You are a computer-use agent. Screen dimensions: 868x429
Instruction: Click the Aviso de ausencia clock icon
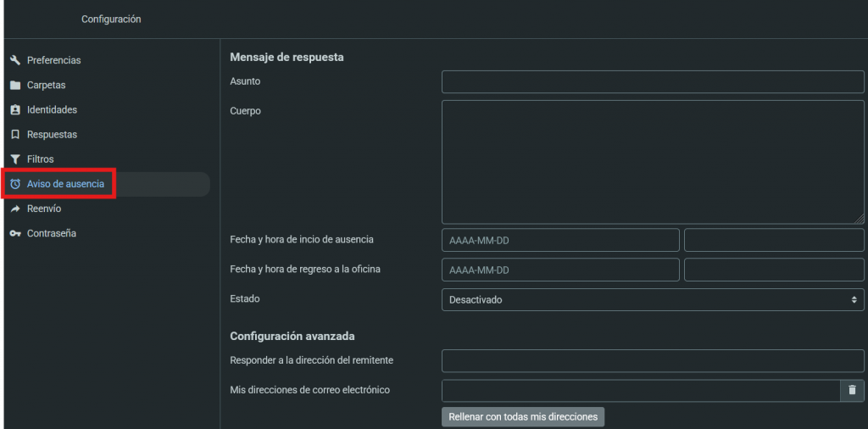pyautogui.click(x=15, y=184)
